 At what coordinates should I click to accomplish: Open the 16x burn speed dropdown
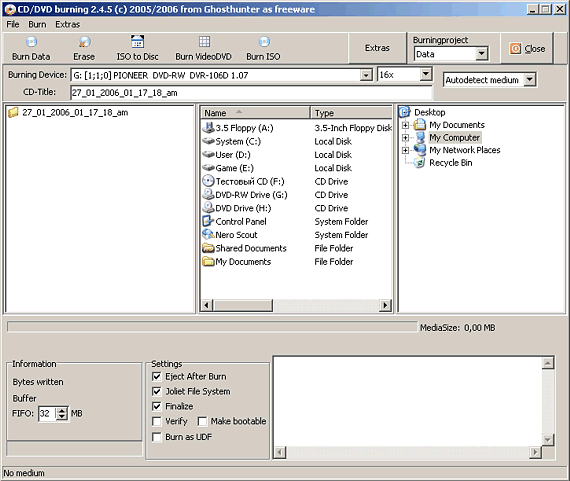pos(425,74)
